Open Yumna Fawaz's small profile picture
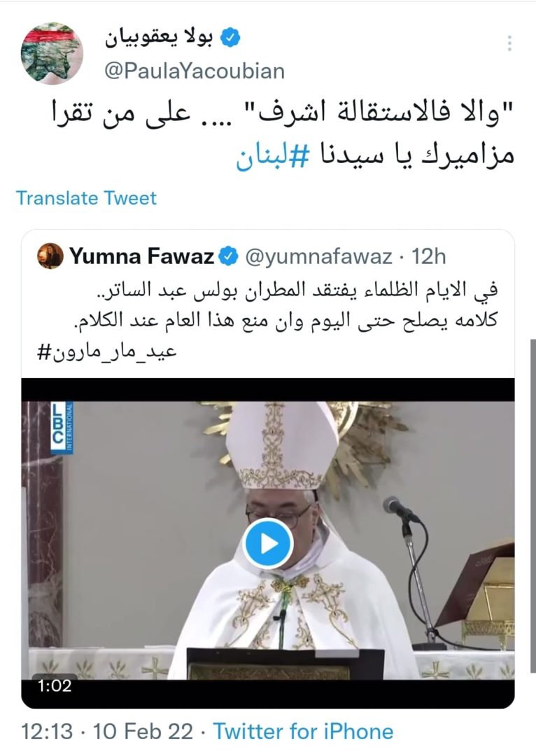 pyautogui.click(x=50, y=256)
